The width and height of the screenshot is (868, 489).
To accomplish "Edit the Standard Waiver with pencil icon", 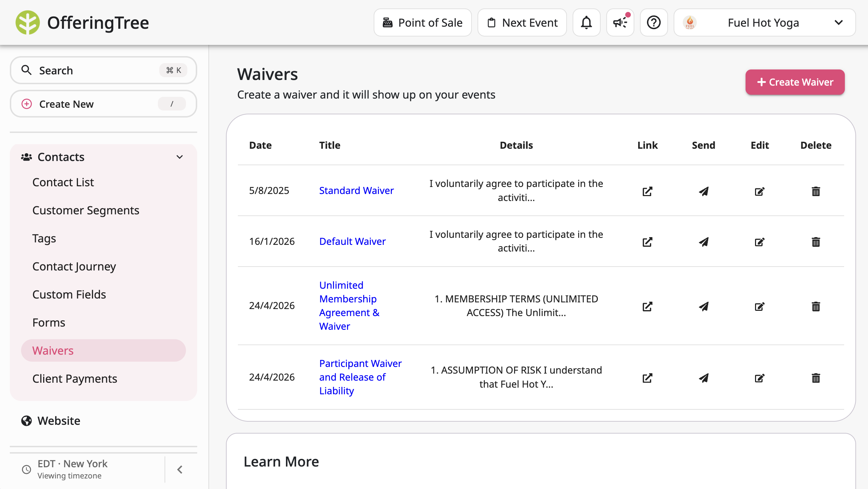I will [x=760, y=191].
